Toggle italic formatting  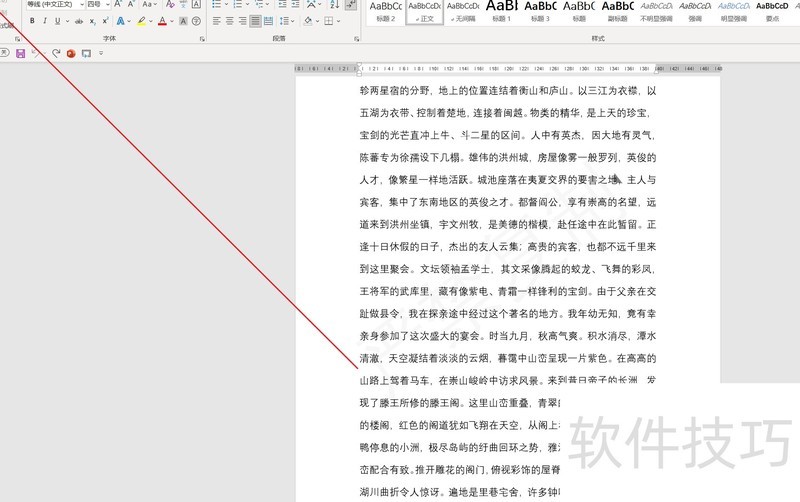(x=44, y=21)
